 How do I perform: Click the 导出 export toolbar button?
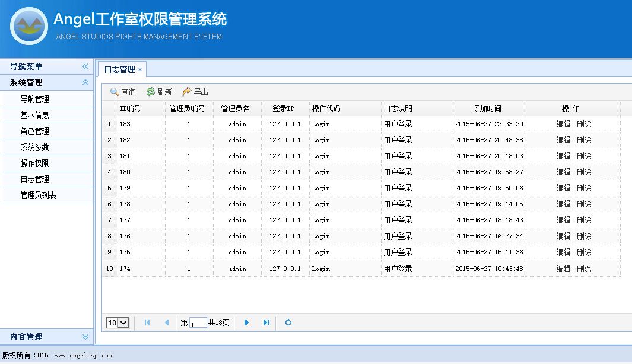tap(195, 92)
